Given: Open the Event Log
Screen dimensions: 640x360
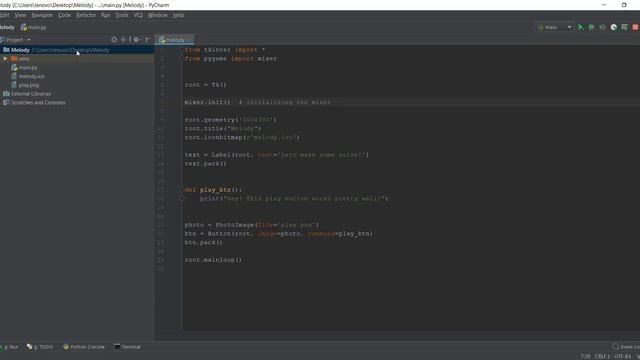Looking at the screenshot, I should point(626,347).
